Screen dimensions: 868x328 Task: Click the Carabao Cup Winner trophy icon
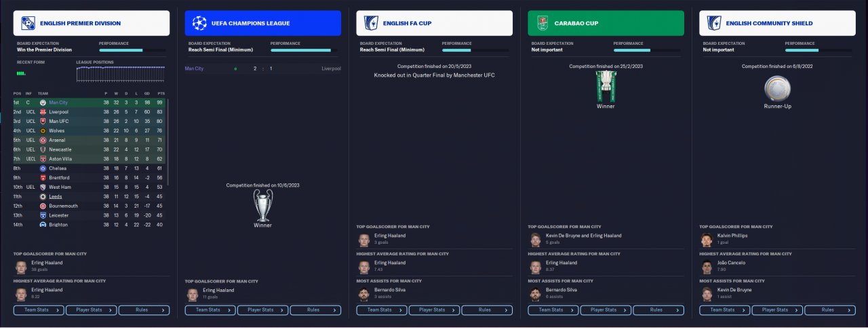tap(606, 86)
